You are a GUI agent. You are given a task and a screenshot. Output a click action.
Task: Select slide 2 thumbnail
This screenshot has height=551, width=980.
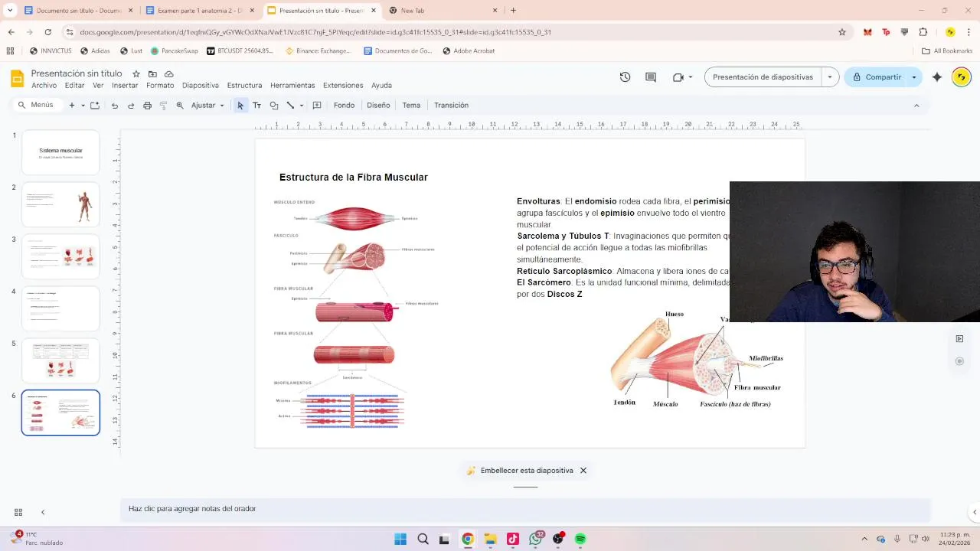click(60, 204)
